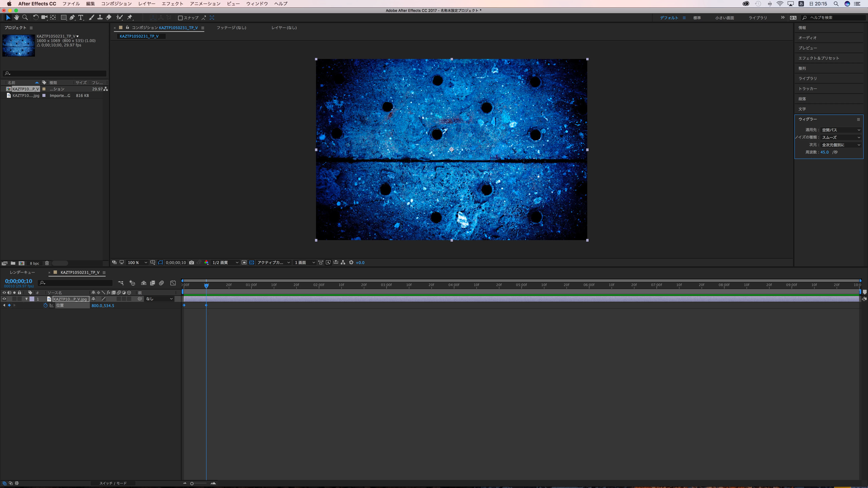The height and width of the screenshot is (488, 868).
Task: Select the Puppet Pin tool
Action: click(x=130, y=17)
